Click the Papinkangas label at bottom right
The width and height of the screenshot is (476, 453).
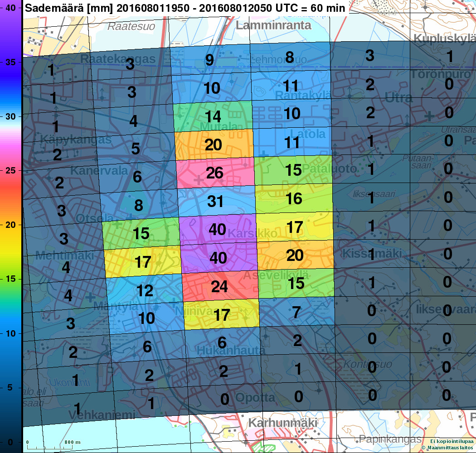click(x=390, y=439)
